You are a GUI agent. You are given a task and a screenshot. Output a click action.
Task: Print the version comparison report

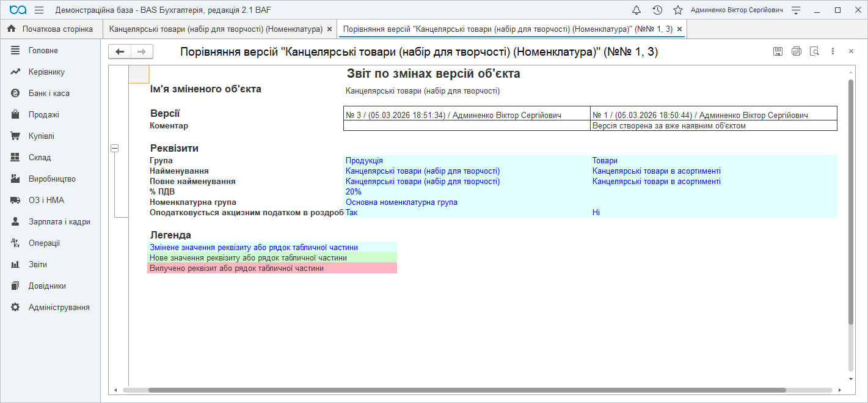tap(796, 52)
